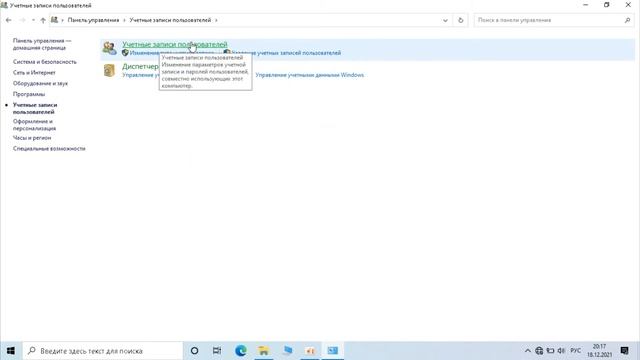Open 'Панель управления — домашняя страница'
The image size is (640, 360).
click(42, 44)
